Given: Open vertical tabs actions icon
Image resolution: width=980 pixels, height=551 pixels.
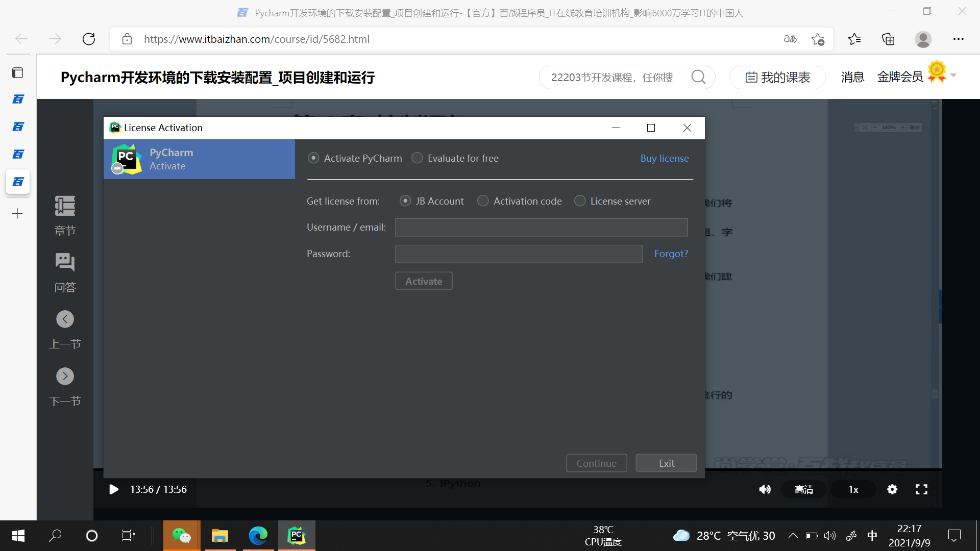Looking at the screenshot, I should click(18, 72).
